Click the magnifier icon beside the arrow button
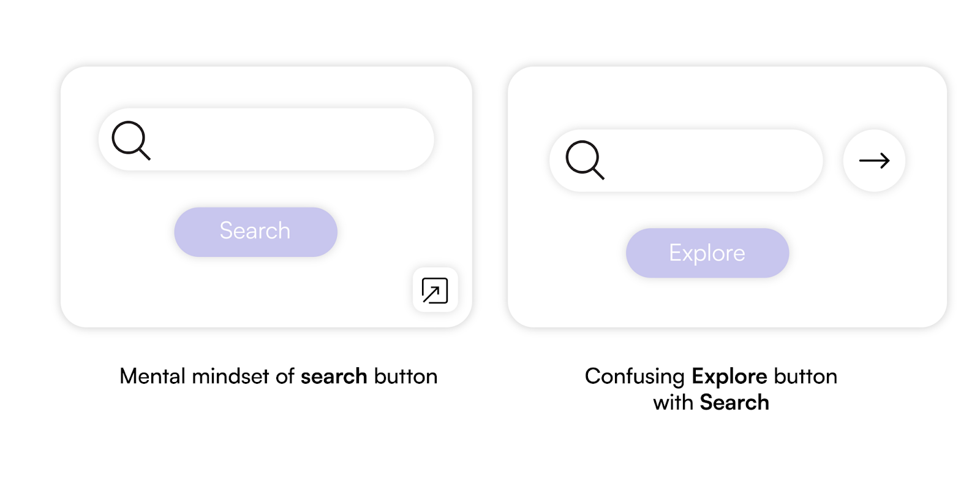The width and height of the screenshot is (980, 496). (x=585, y=160)
